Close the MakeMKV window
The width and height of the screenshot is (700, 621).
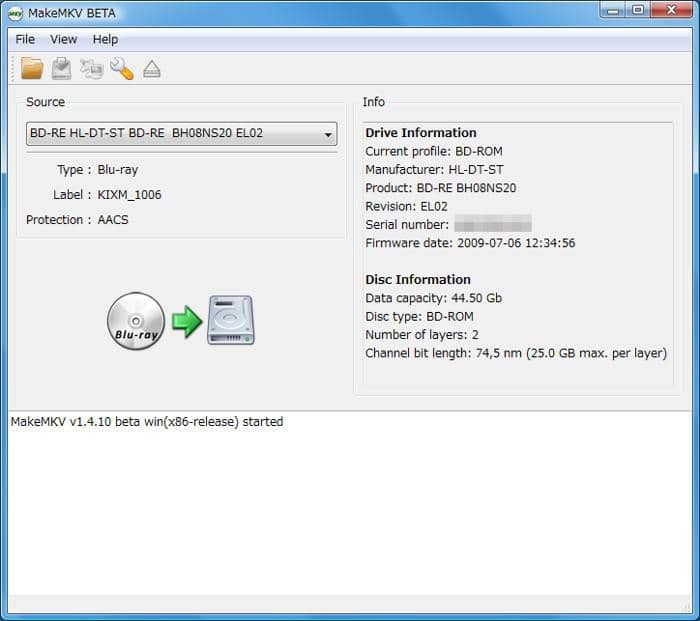(671, 10)
